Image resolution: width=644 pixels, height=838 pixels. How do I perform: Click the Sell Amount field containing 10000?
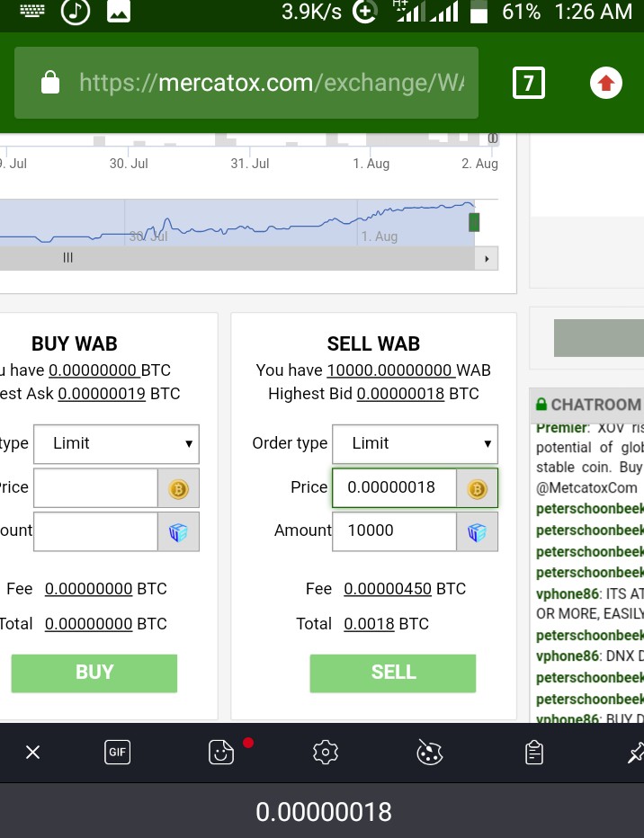coord(395,531)
